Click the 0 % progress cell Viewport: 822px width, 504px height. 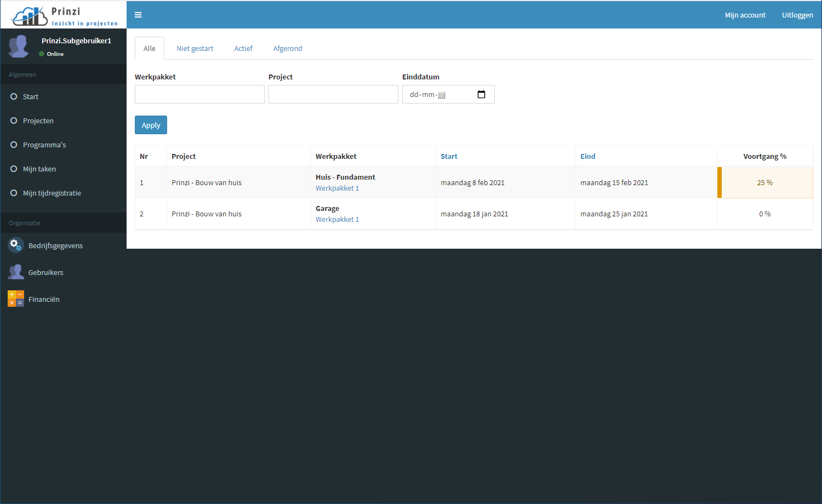pos(765,214)
